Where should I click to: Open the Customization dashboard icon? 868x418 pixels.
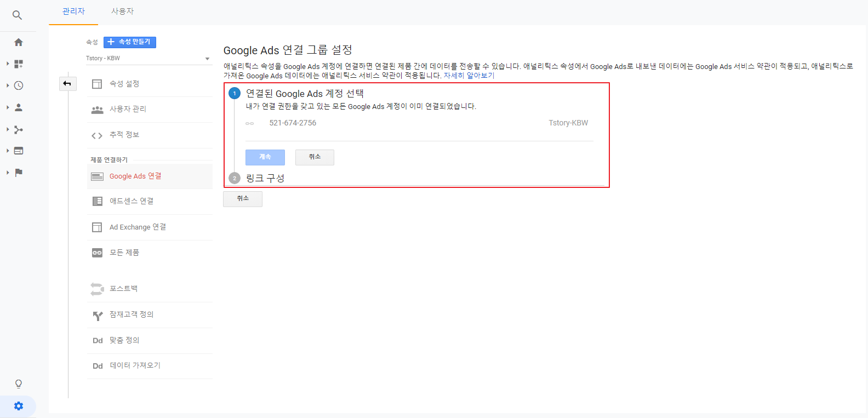(x=19, y=64)
